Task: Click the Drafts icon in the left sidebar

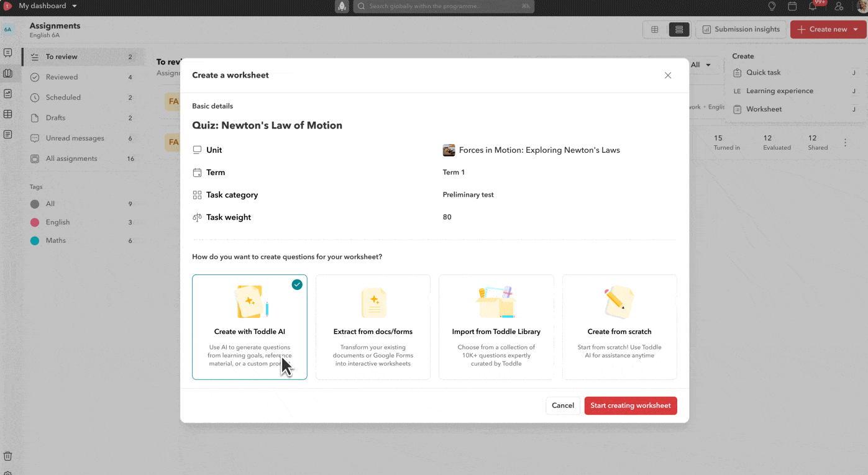Action: (x=35, y=117)
